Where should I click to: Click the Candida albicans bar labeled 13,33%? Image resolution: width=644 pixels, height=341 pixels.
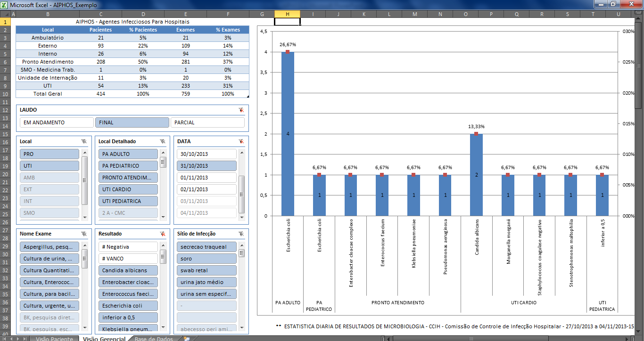pos(476,175)
